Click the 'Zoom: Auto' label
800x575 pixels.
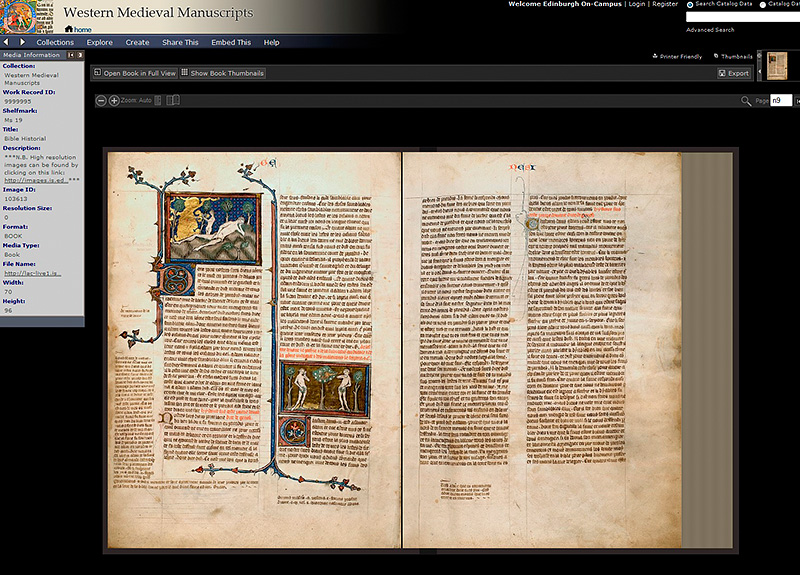pyautogui.click(x=136, y=101)
